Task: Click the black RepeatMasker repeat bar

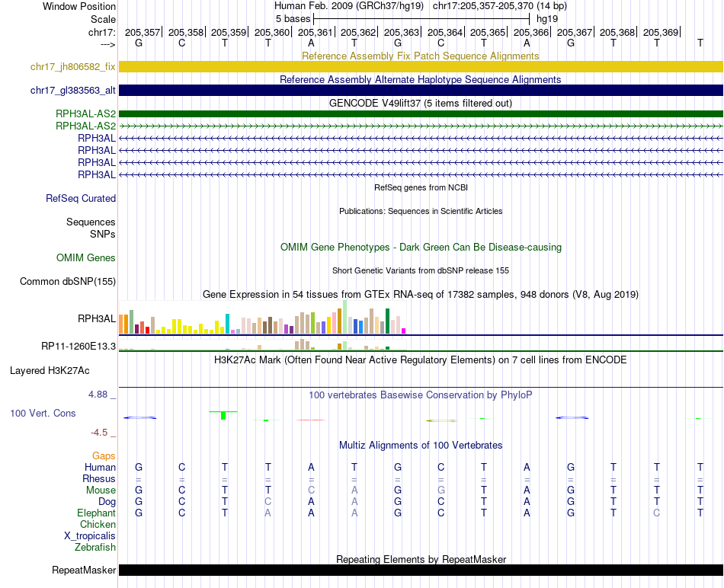Action: pos(421,570)
